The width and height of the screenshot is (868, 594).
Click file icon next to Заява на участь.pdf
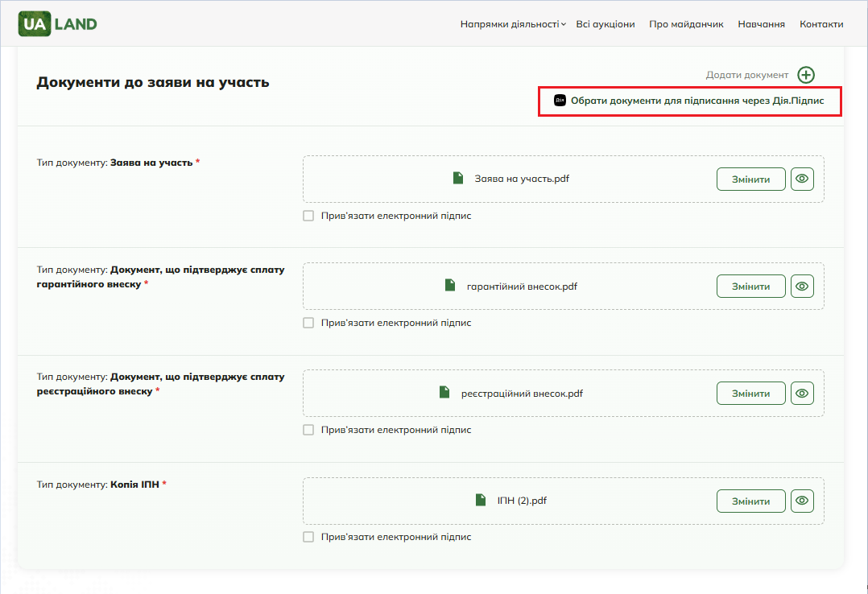point(458,178)
